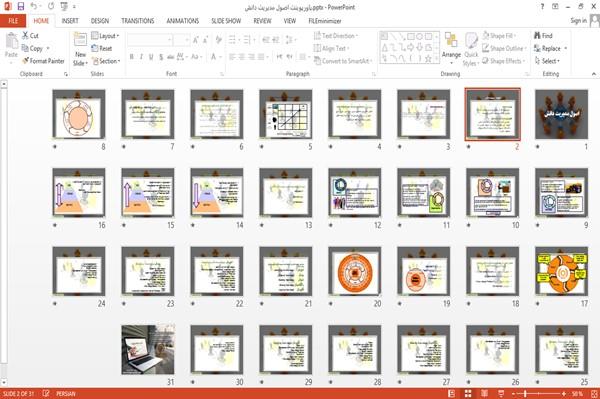Select slide 1 title thumbnail

561,114
